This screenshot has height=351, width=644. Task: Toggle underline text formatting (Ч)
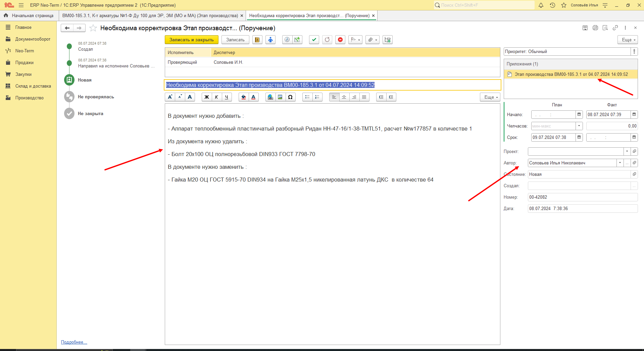(x=227, y=97)
